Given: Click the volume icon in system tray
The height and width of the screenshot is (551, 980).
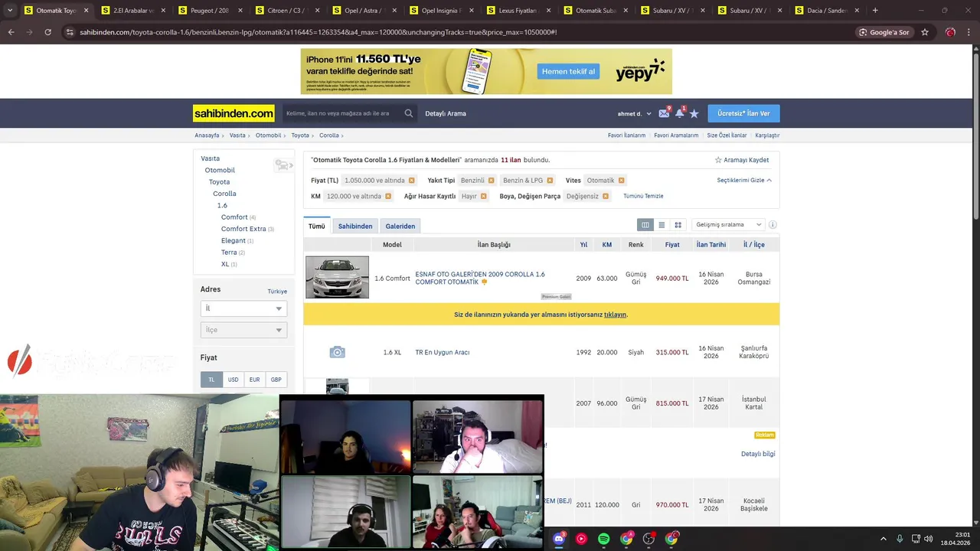Looking at the screenshot, I should coord(928,539).
